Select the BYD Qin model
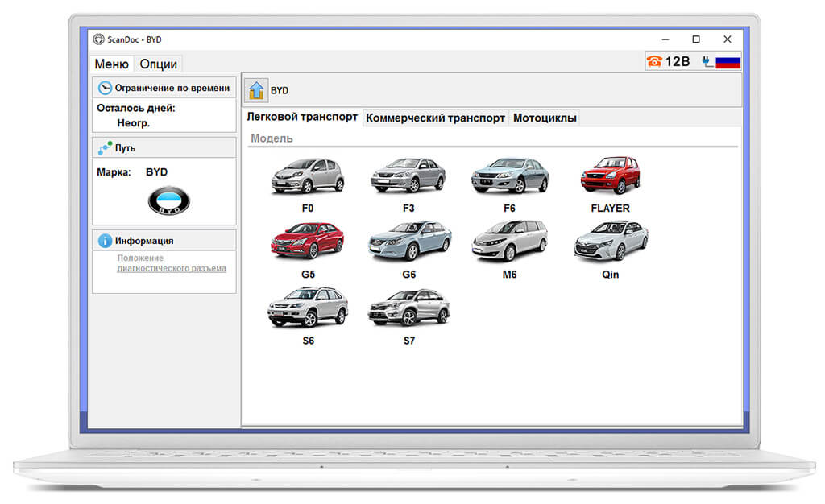This screenshot has width=825, height=504. [x=611, y=250]
